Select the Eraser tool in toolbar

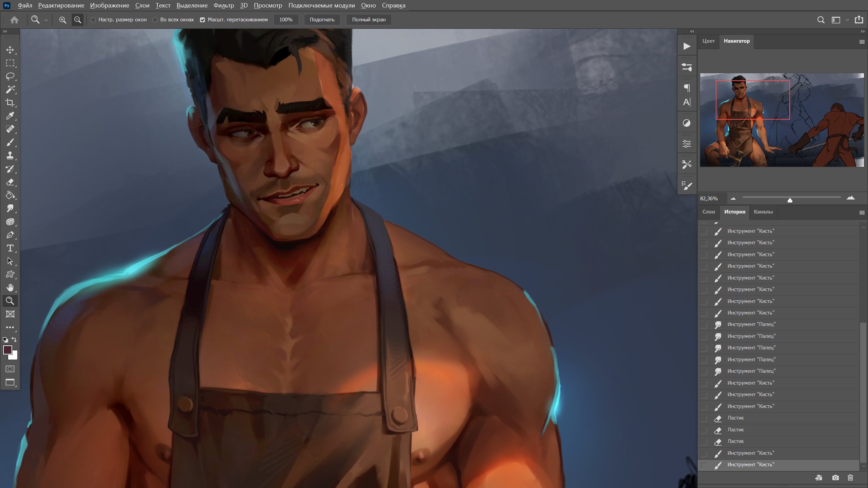(x=10, y=182)
